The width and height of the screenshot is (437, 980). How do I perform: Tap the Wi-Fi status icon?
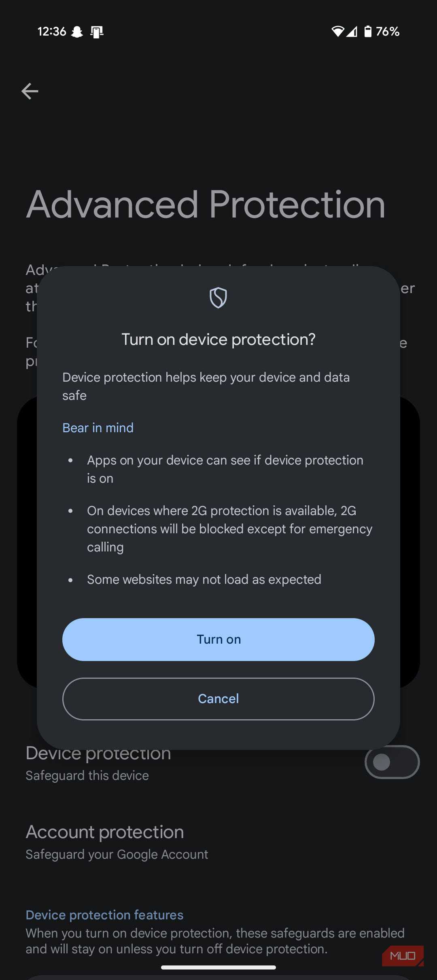[x=337, y=31]
